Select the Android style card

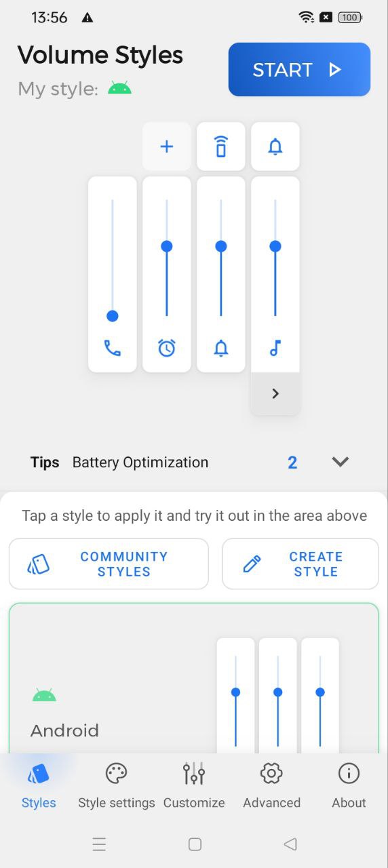tap(194, 677)
